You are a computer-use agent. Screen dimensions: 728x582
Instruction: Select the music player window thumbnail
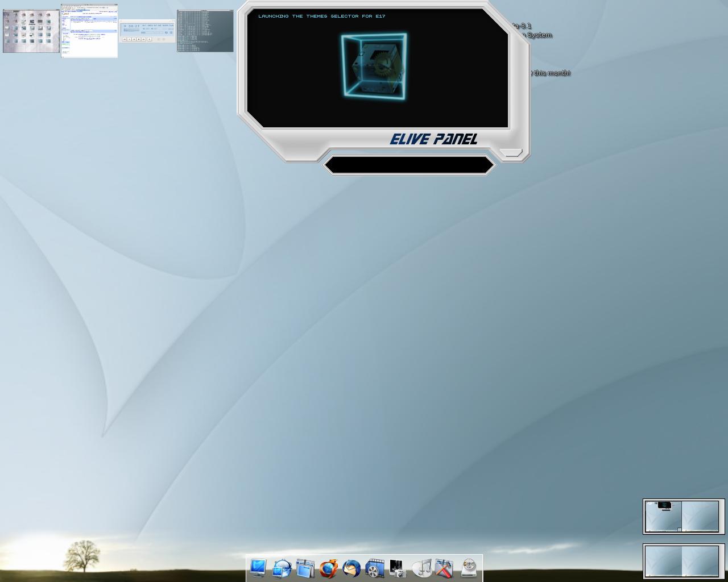point(147,31)
